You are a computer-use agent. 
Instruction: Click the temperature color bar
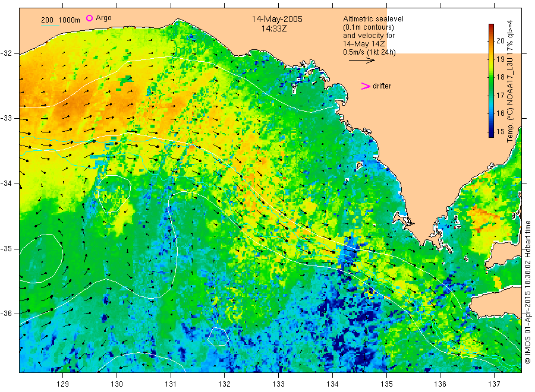491,81
